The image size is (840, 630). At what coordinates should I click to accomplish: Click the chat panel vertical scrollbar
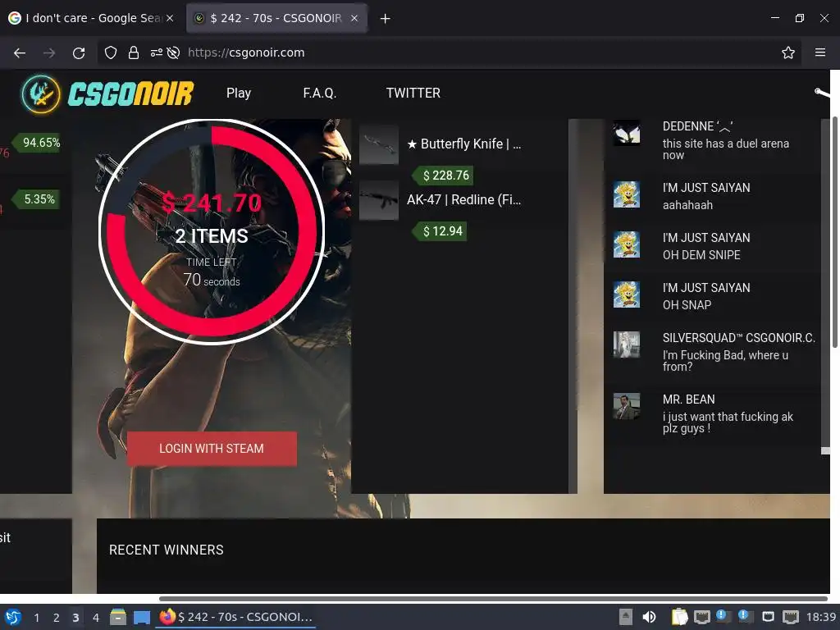tap(825, 286)
